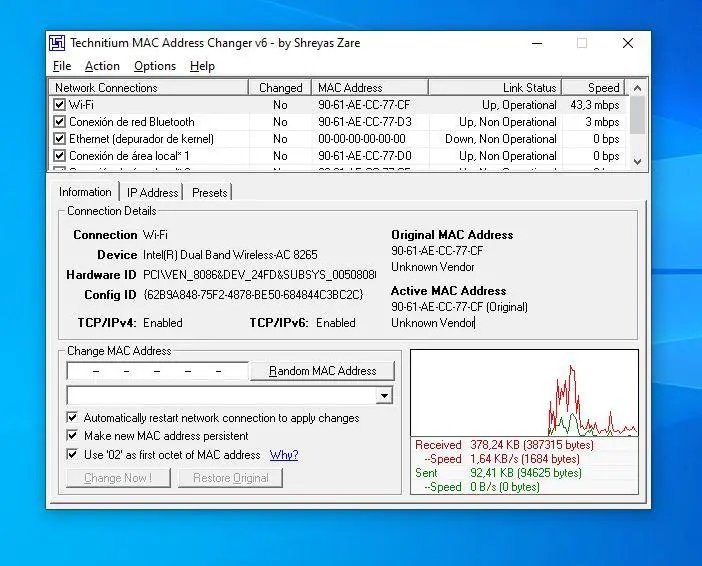The image size is (702, 566).
Task: Open the Options menu
Action: [155, 66]
